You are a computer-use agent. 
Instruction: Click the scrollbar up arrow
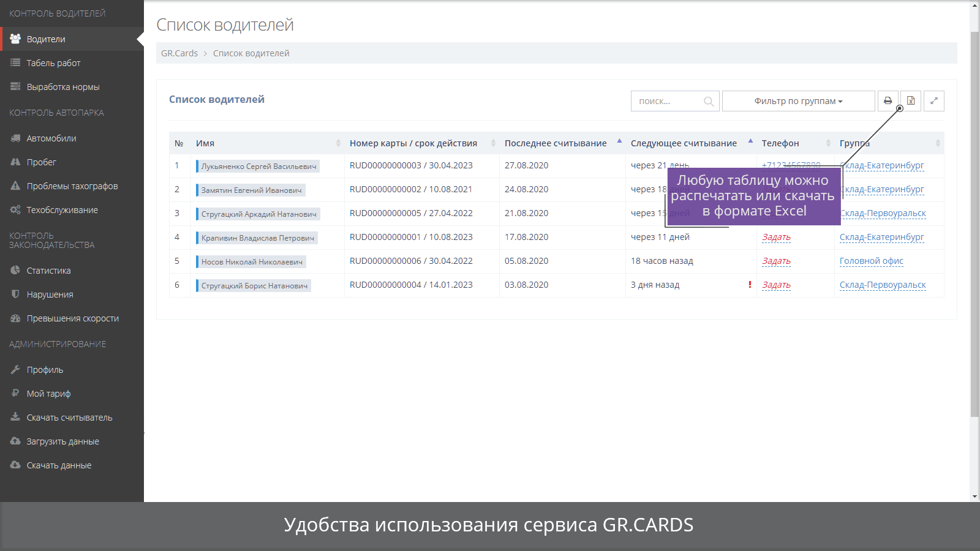click(974, 6)
